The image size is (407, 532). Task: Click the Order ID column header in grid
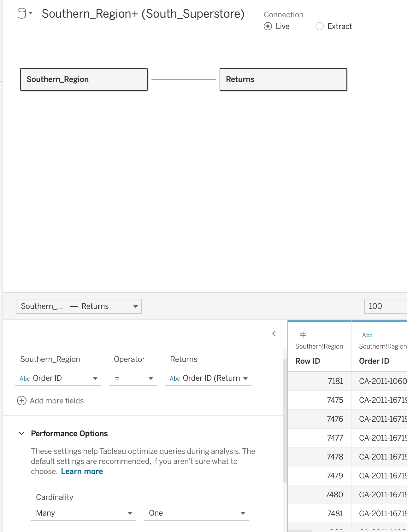(x=374, y=361)
